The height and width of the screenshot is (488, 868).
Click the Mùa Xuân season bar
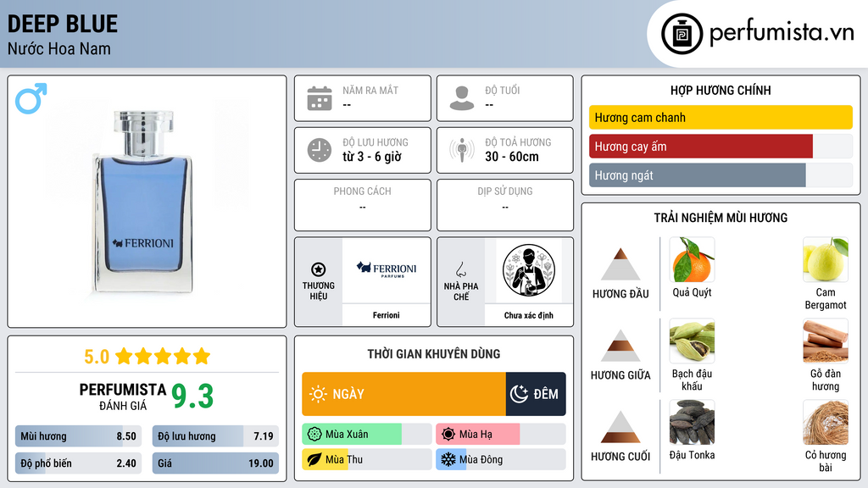[366, 435]
